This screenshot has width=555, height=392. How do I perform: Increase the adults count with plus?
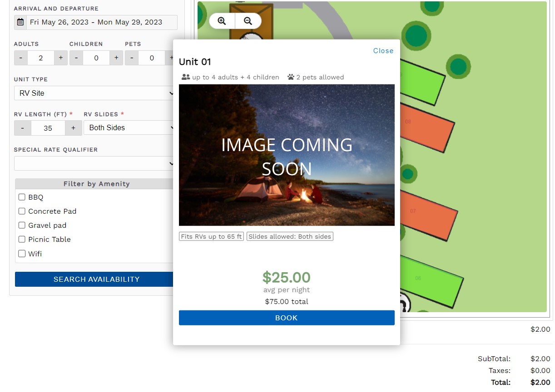(61, 58)
